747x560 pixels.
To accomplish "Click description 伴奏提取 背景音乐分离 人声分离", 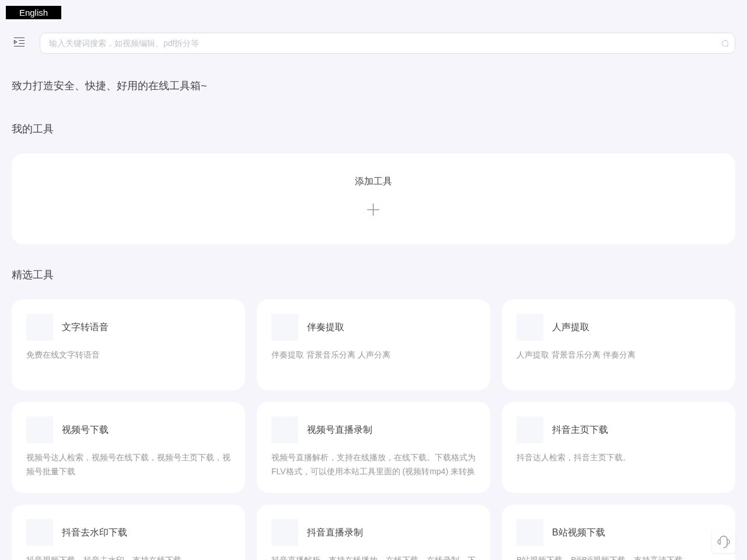I will [331, 355].
